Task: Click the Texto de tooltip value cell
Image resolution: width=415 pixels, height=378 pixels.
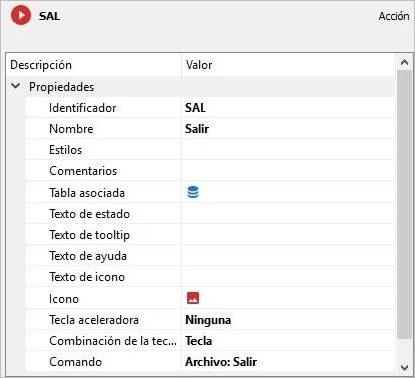Action: click(288, 235)
